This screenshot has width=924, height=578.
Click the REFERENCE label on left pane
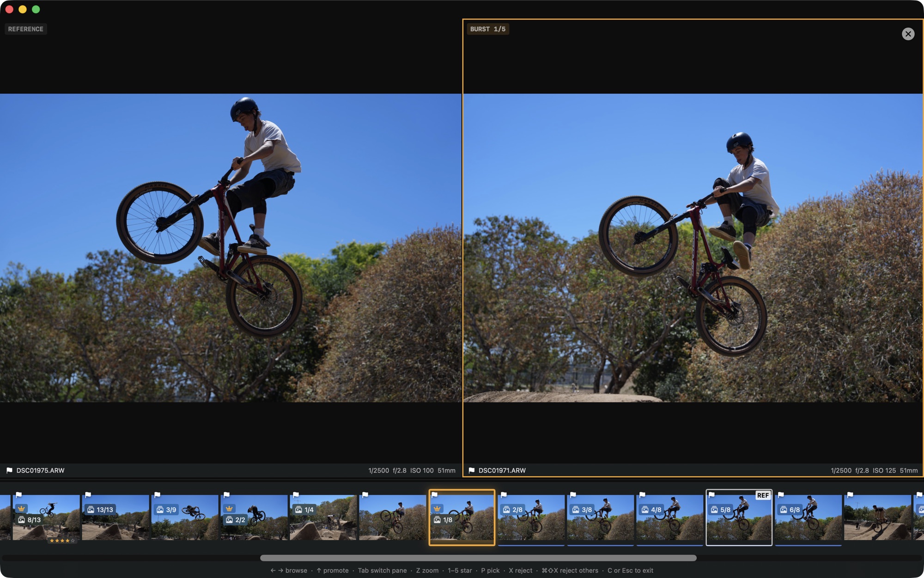(x=26, y=29)
